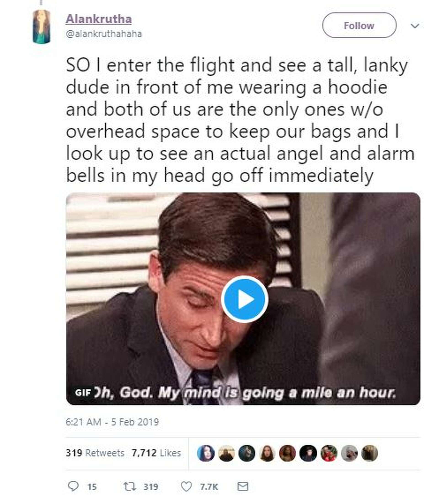The width and height of the screenshot is (439, 504).
Task: Like the tweet with heart icon
Action: click(x=186, y=486)
